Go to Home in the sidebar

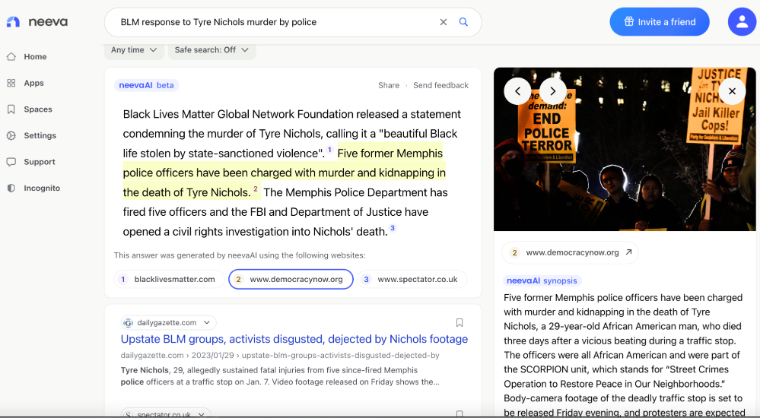click(x=35, y=57)
